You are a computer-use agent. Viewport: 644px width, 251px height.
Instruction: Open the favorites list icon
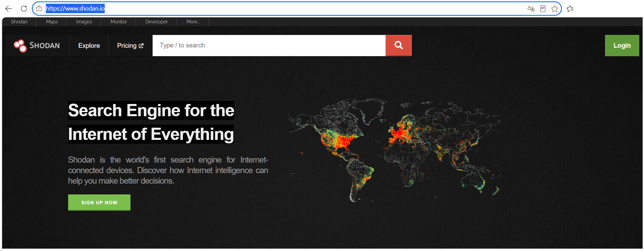point(570,8)
